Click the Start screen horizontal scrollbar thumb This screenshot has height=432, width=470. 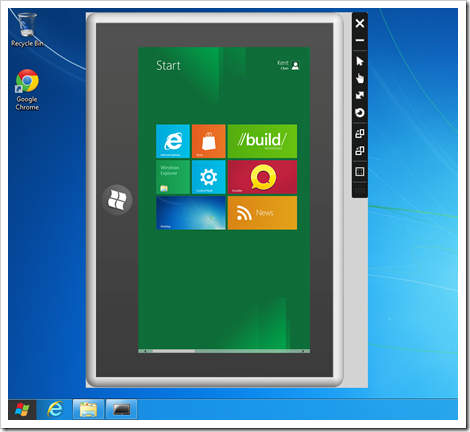(x=174, y=351)
